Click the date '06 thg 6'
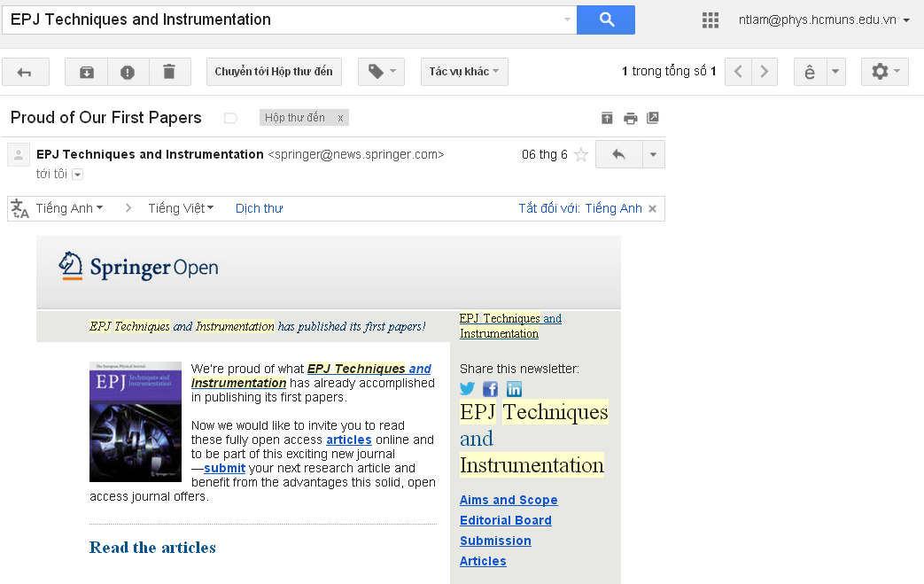This screenshot has width=924, height=584. tap(545, 154)
